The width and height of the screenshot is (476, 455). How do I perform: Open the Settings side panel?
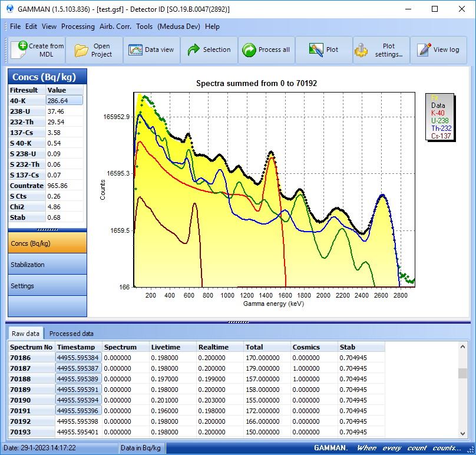pyautogui.click(x=47, y=286)
